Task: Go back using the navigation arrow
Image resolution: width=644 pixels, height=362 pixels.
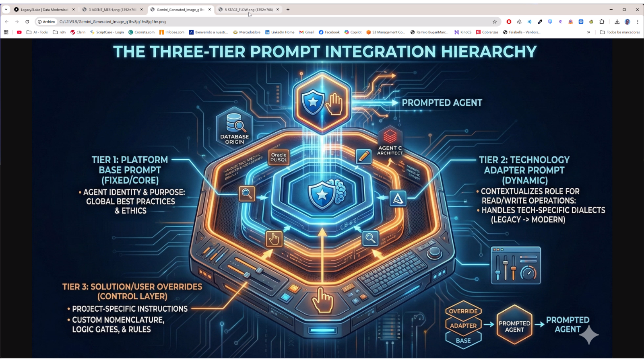Action: point(6,22)
